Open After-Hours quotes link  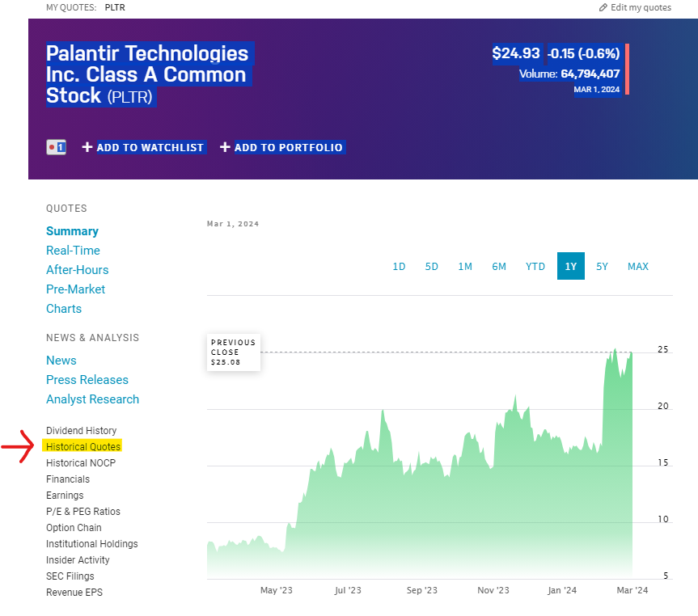point(78,270)
